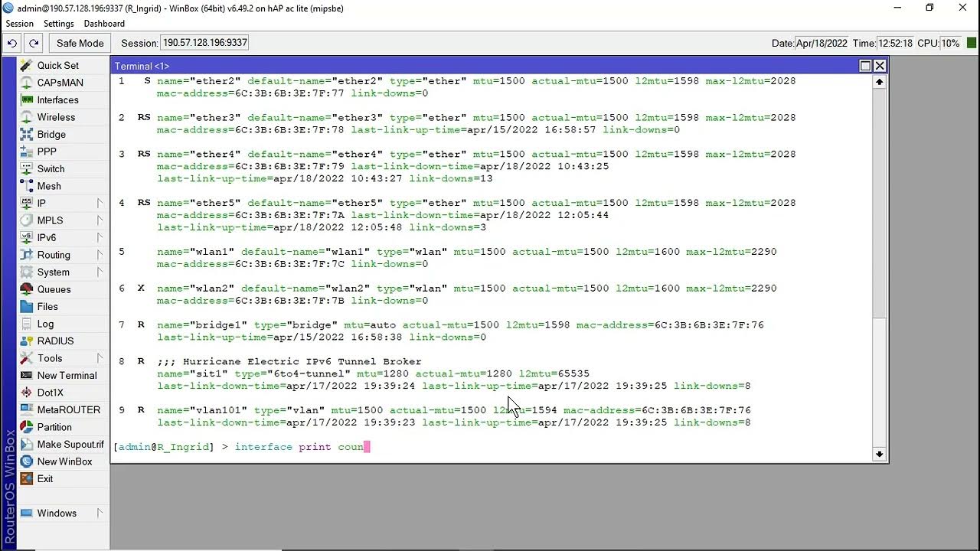This screenshot has height=551, width=980.
Task: Expand the Windows submenu arrow
Action: tap(100, 513)
